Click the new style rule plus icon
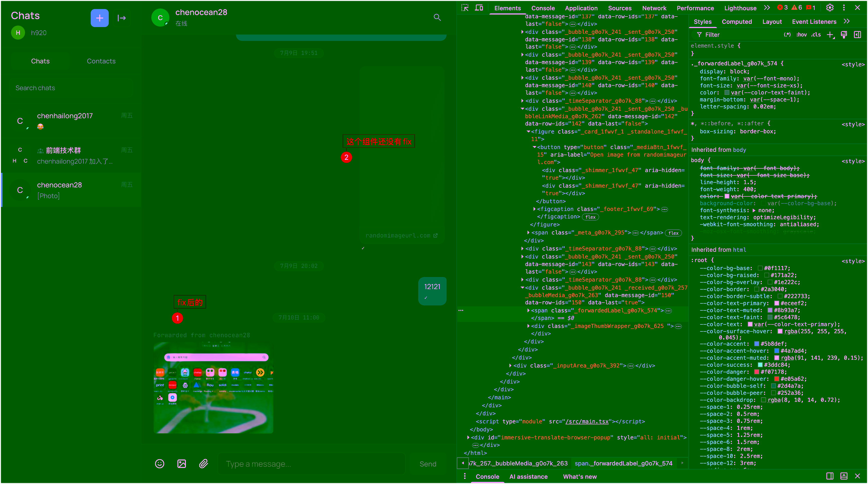 tap(830, 35)
